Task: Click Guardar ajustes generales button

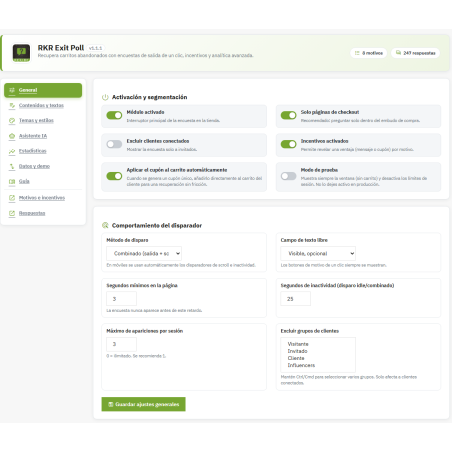Action: point(144,404)
